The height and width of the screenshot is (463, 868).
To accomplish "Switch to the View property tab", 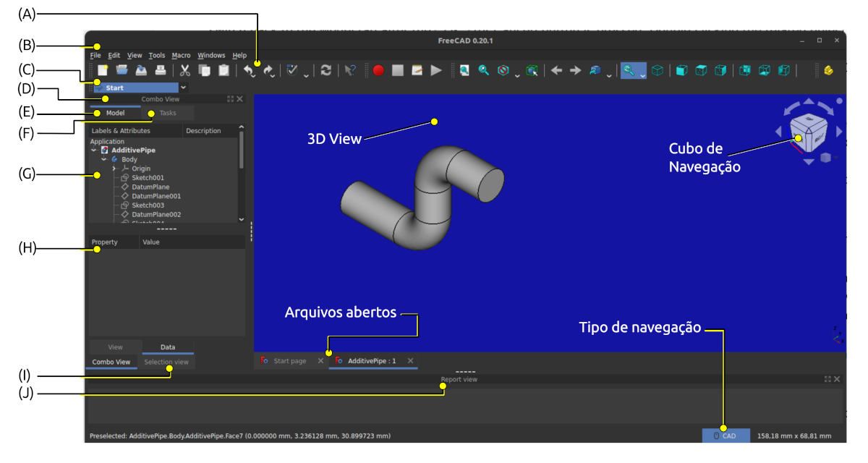I will click(115, 347).
